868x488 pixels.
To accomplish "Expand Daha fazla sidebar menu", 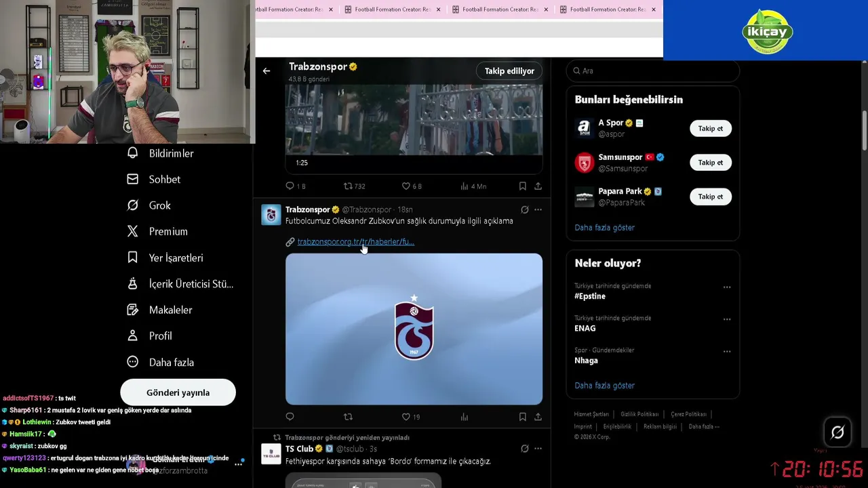I will pos(161,362).
